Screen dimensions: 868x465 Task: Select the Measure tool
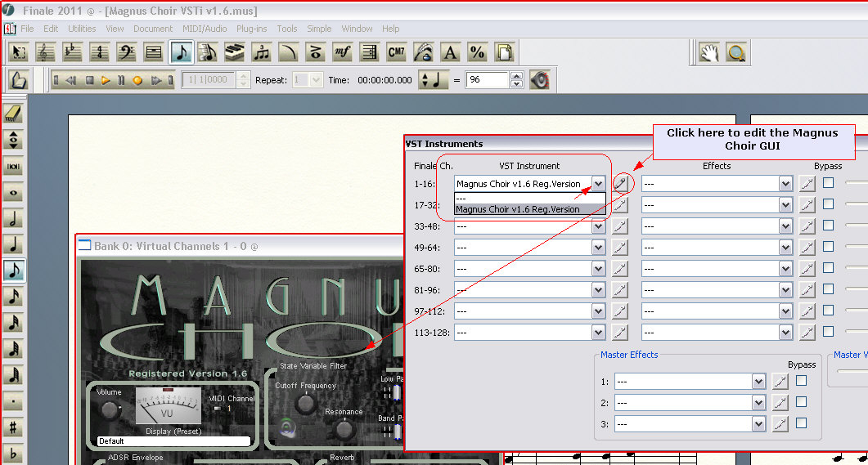click(x=153, y=52)
